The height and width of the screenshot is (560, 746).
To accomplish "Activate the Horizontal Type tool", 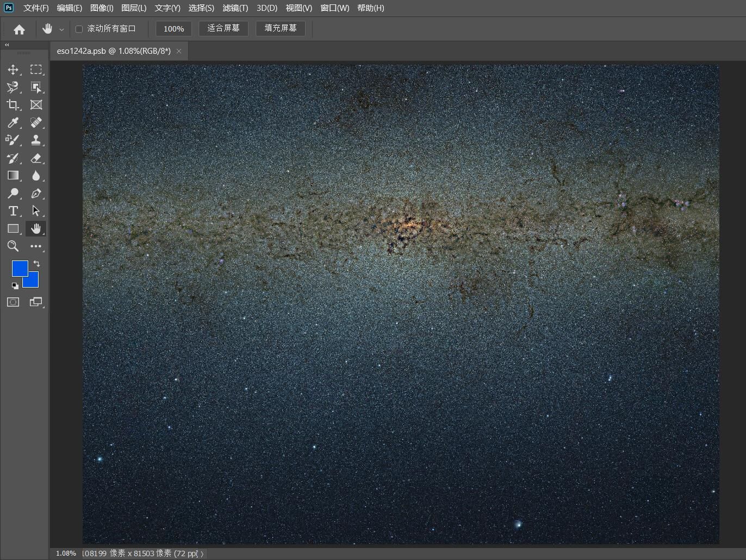I will point(13,211).
